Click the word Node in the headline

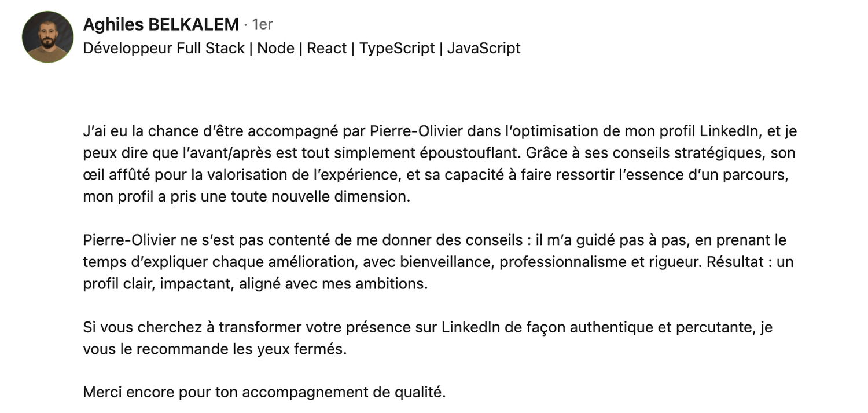(x=276, y=48)
